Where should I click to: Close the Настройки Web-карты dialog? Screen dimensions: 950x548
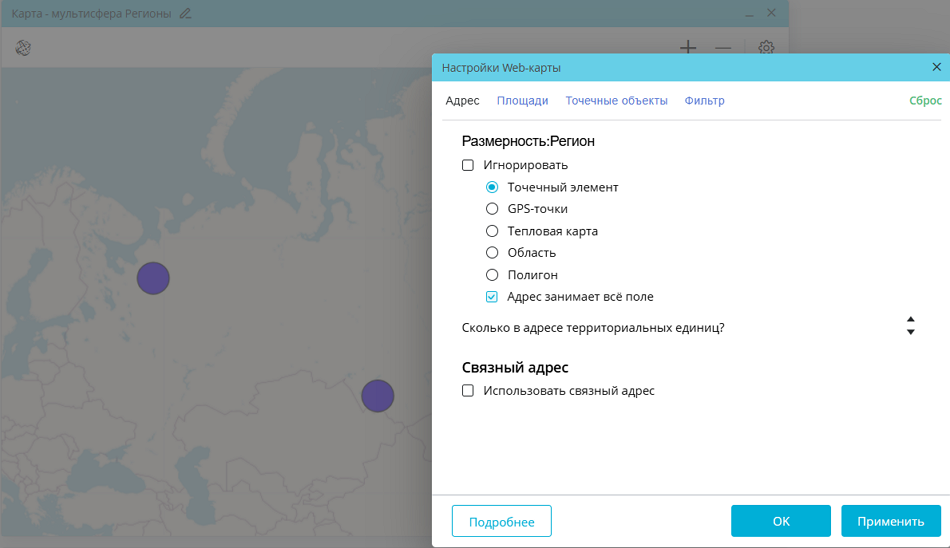[x=936, y=67]
